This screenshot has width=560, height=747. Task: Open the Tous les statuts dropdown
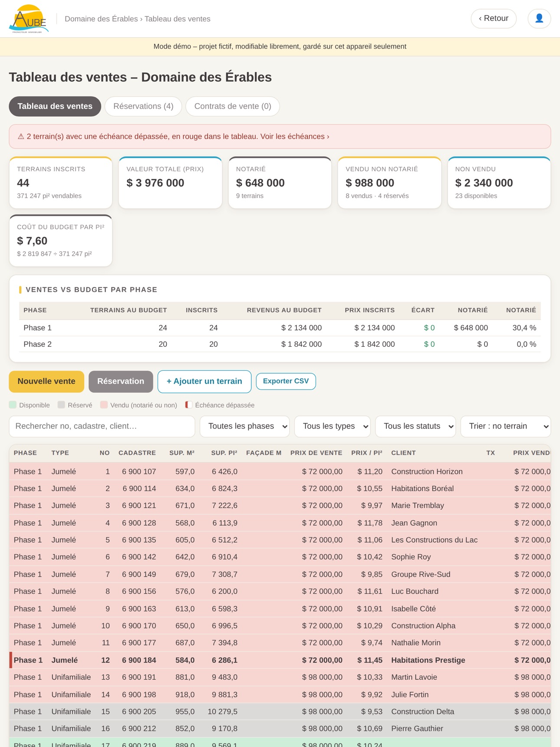(x=416, y=426)
